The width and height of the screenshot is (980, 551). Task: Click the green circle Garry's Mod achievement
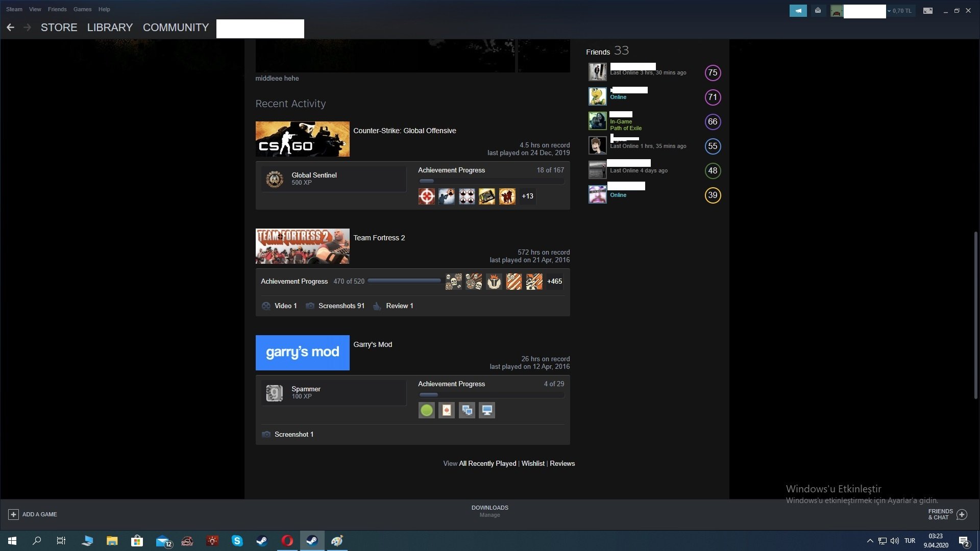pyautogui.click(x=427, y=410)
